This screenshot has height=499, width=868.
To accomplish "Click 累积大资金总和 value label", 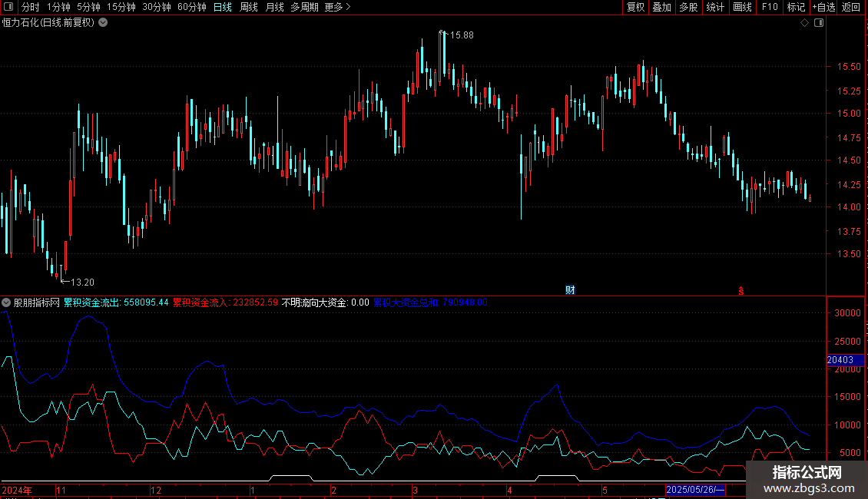I will pyautogui.click(x=430, y=302).
